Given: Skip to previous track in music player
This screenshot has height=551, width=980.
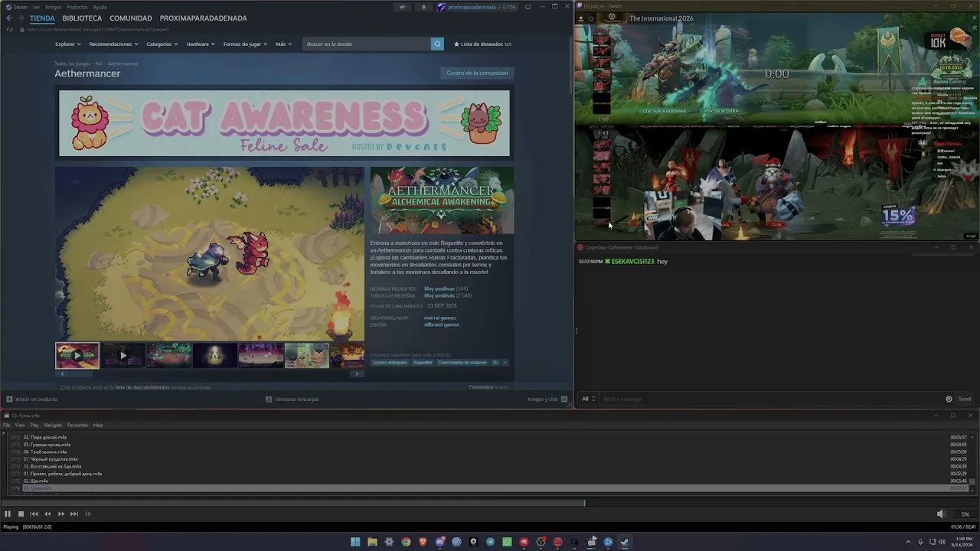Looking at the screenshot, I should (x=34, y=514).
